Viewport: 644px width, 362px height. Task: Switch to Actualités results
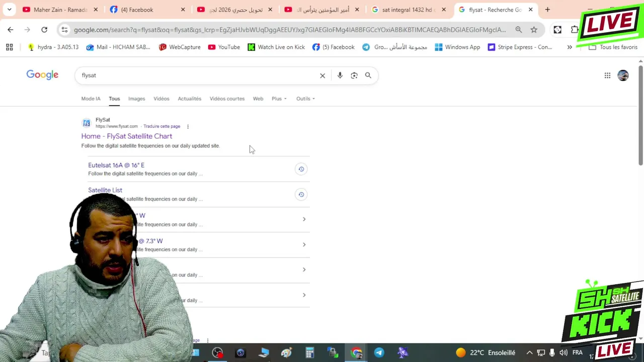[189, 99]
